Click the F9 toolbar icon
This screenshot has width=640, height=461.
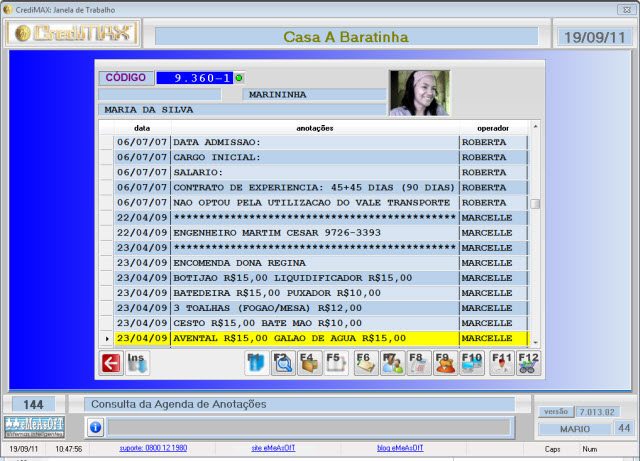coord(446,363)
